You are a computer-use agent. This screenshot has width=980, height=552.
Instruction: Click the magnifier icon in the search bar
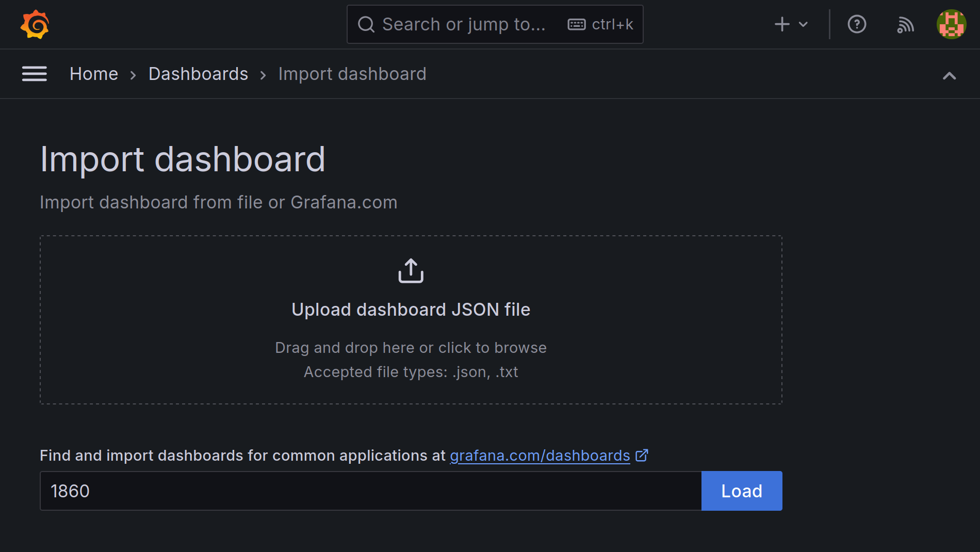pos(366,24)
